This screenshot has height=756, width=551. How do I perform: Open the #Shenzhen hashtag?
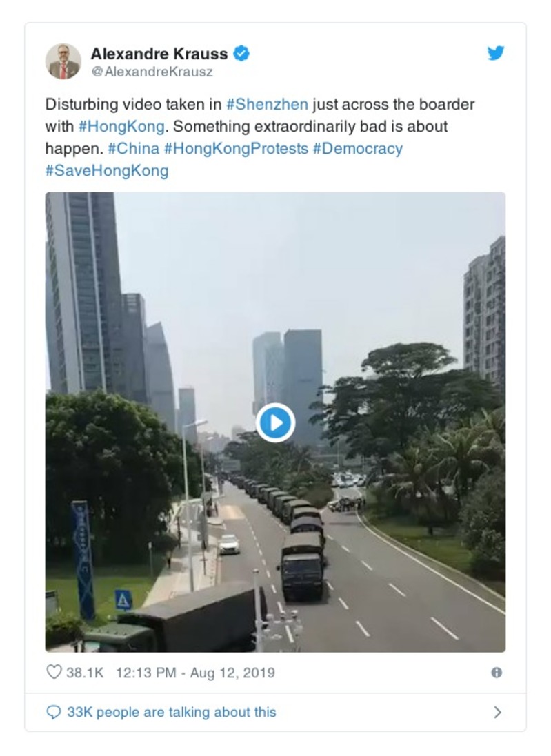pyautogui.click(x=267, y=105)
